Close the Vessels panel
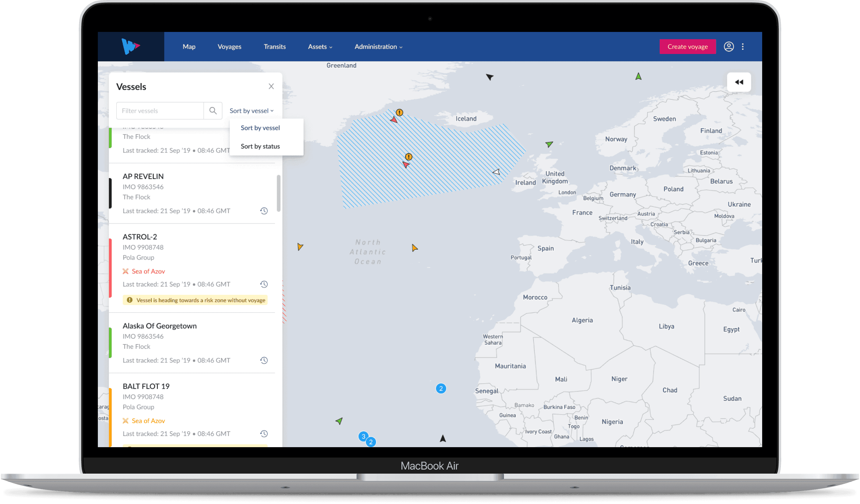The height and width of the screenshot is (504, 860). [x=271, y=86]
